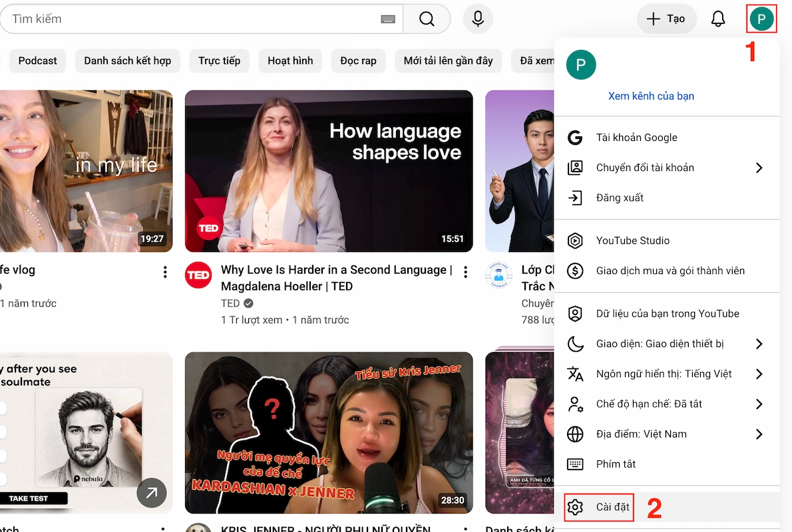This screenshot has height=532, width=792.
Task: Click the search magnifier button
Action: 427,19
